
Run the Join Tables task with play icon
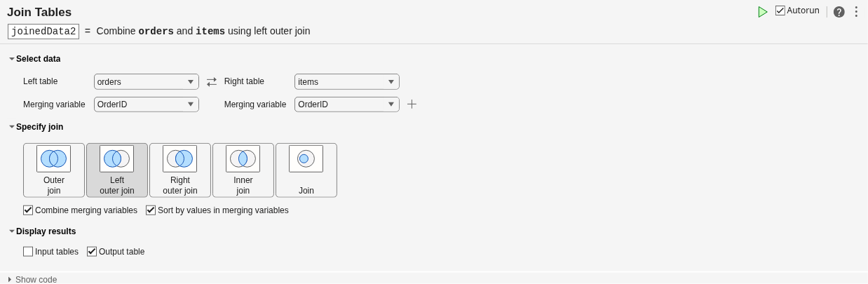[763, 12]
